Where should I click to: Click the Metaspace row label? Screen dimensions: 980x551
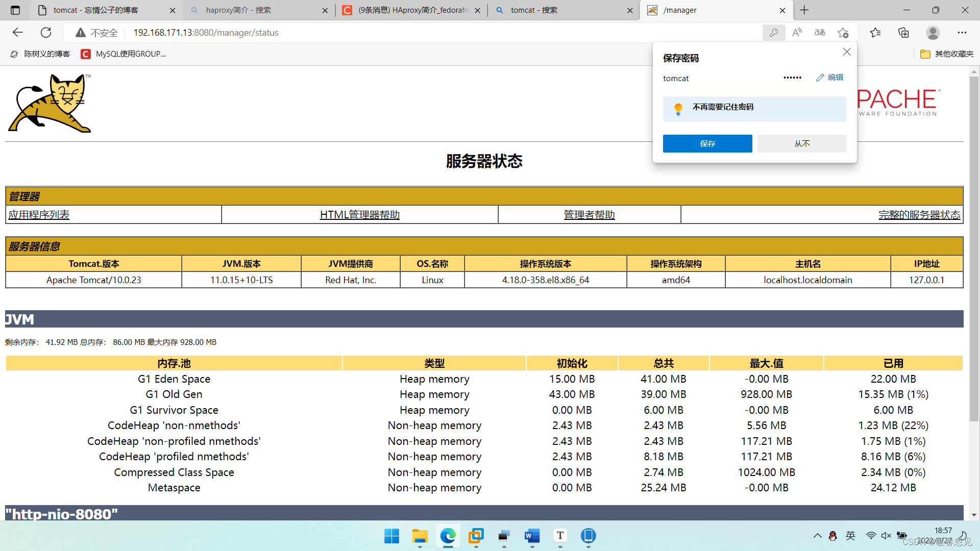(174, 488)
